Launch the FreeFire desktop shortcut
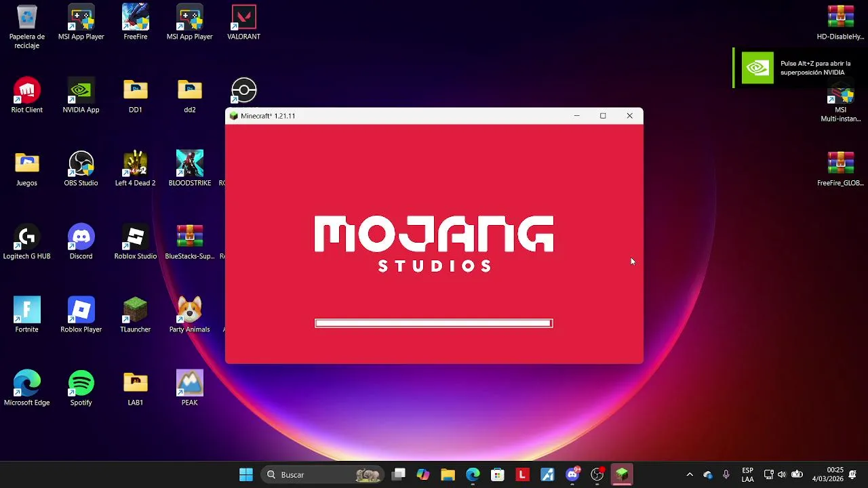Screen dimensions: 868x488 coord(136,22)
